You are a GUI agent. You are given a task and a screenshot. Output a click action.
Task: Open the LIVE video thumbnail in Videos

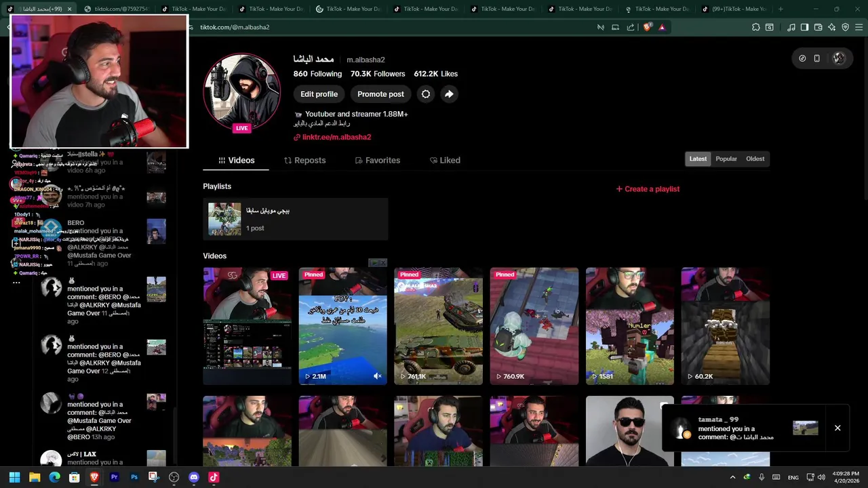pos(248,326)
